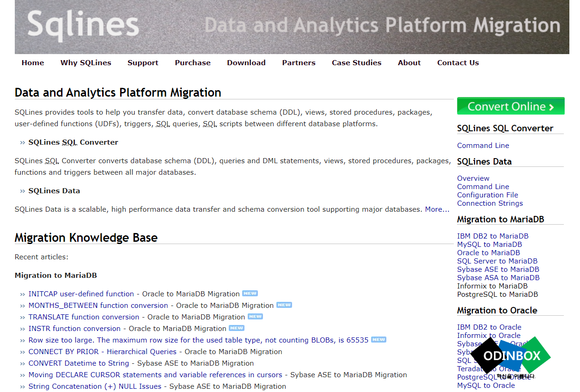580x392 pixels.
Task: Click the Sqlines logo in the banner
Action: click(x=83, y=25)
